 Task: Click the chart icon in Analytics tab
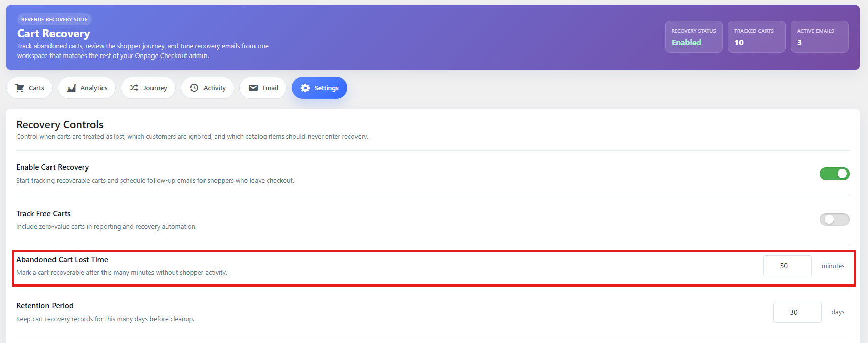(72, 88)
